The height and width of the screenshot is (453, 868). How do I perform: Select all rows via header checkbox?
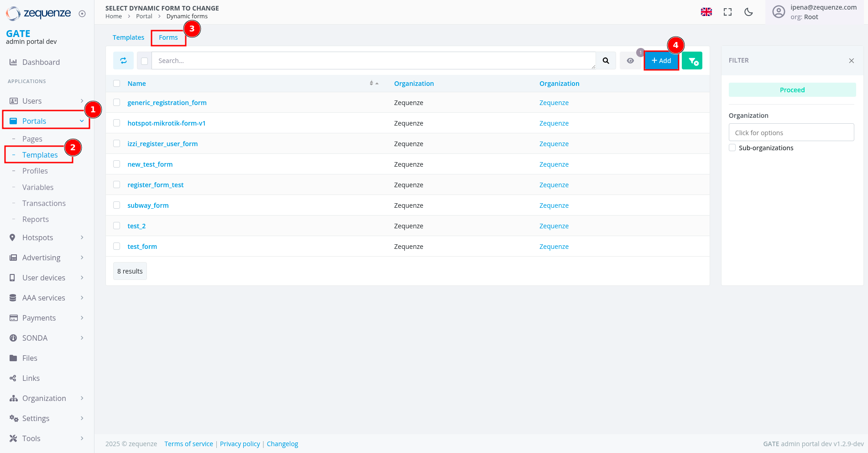pyautogui.click(x=117, y=84)
